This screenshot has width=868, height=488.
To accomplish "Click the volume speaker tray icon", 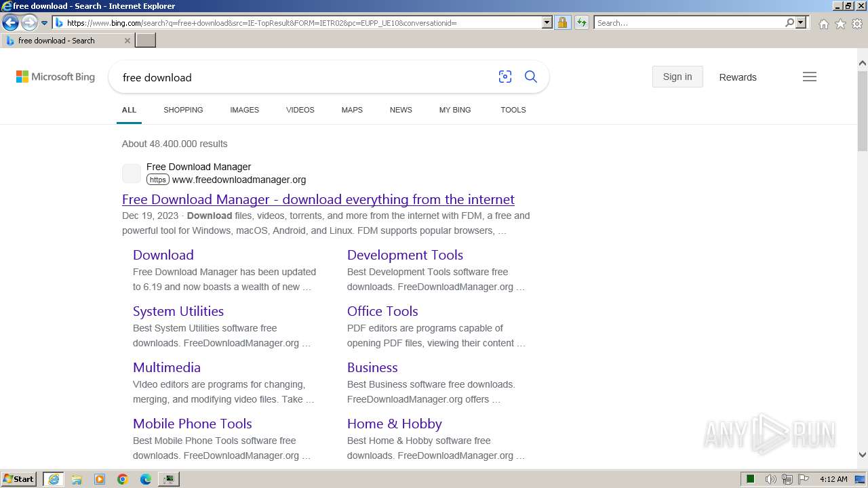I will 771,479.
